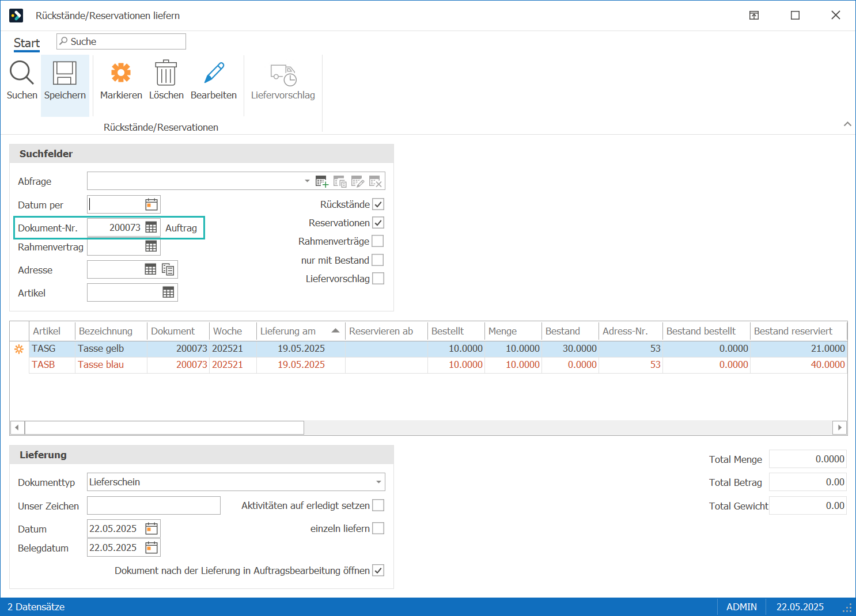Image resolution: width=856 pixels, height=616 pixels.
Task: Open the Dokument-Nr. lookup table icon
Action: pyautogui.click(x=151, y=227)
